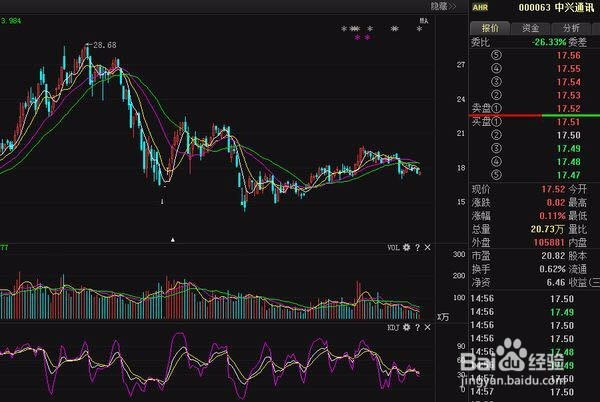Image resolution: width=600 pixels, height=402 pixels.
Task: Switch to the 资金 tab
Action: pyautogui.click(x=530, y=28)
